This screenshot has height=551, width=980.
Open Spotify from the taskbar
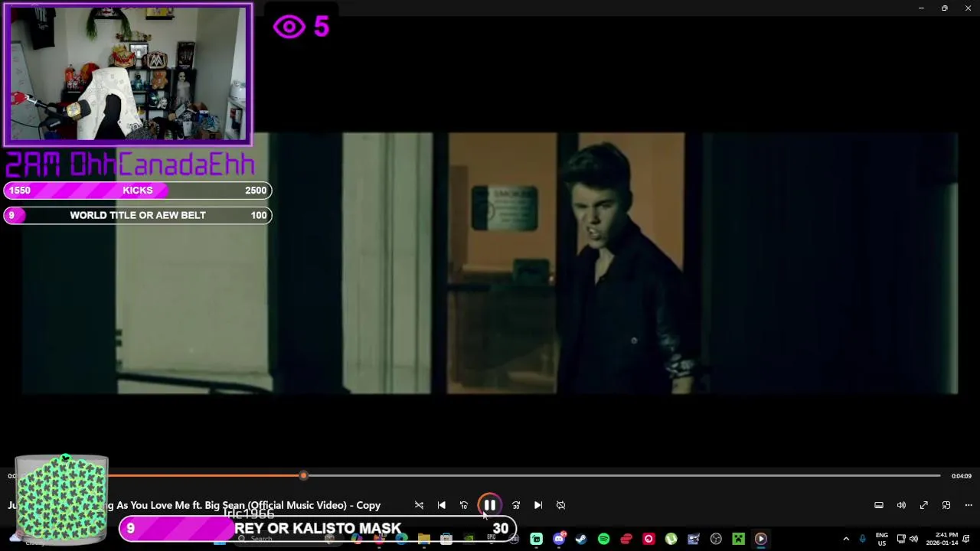603,539
